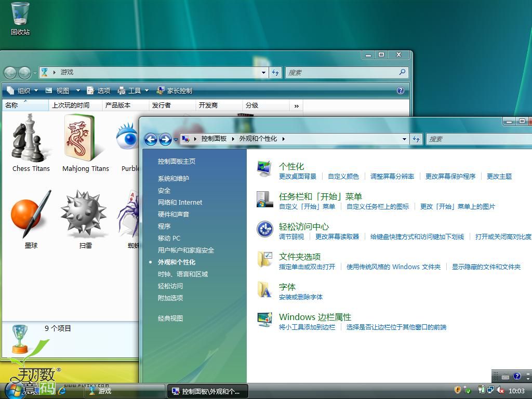Expand the arrow after 控制面板 in breadcrumb

coord(233,139)
